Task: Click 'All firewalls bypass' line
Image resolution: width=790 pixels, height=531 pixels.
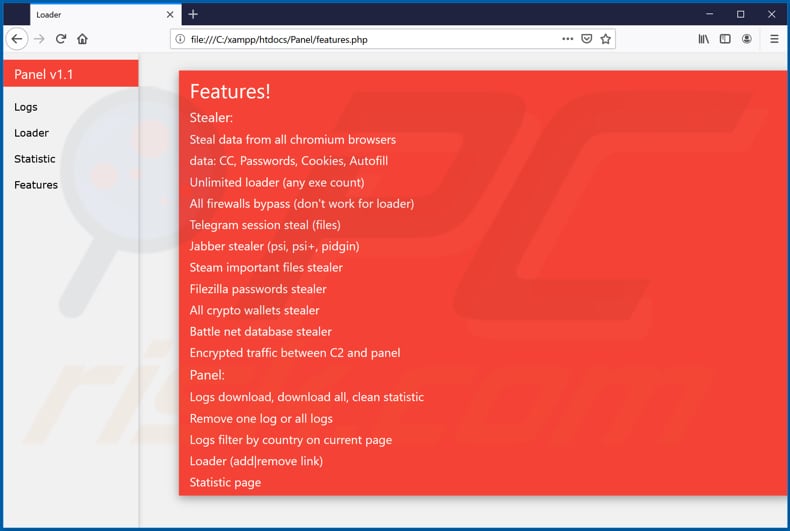Action: click(x=302, y=204)
